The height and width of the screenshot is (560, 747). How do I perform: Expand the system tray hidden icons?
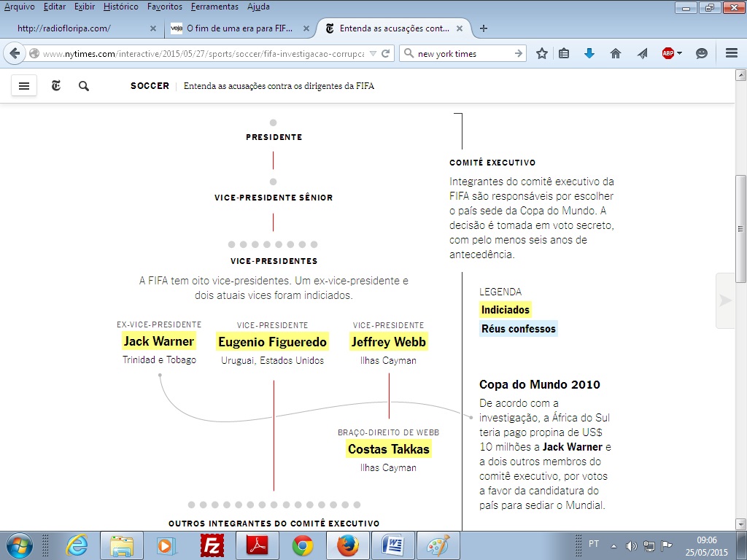click(x=614, y=545)
